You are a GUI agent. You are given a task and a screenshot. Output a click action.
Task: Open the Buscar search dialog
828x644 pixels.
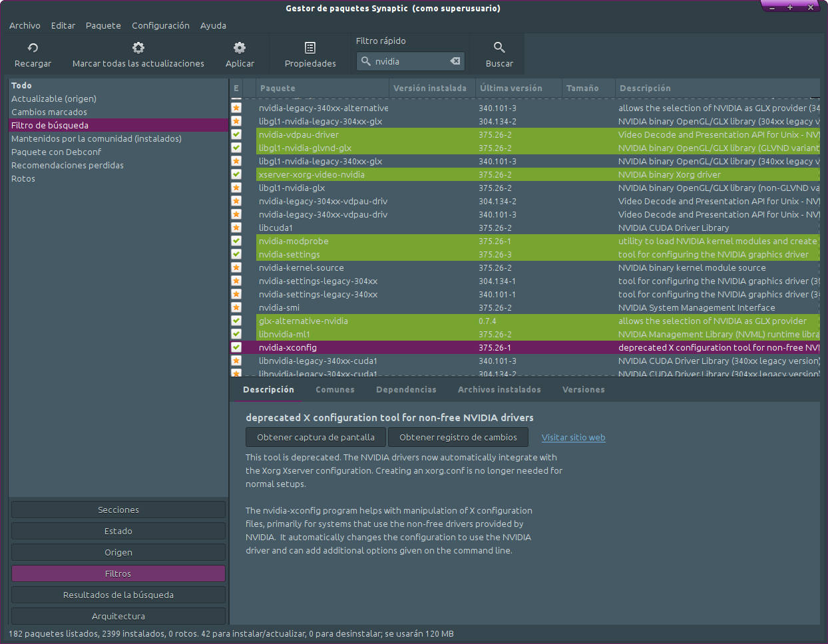[x=499, y=55]
